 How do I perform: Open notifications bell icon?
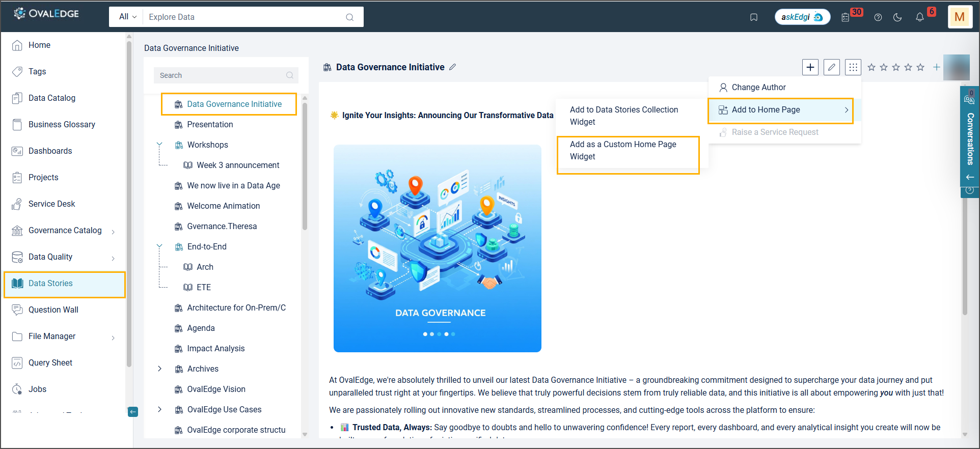click(920, 17)
